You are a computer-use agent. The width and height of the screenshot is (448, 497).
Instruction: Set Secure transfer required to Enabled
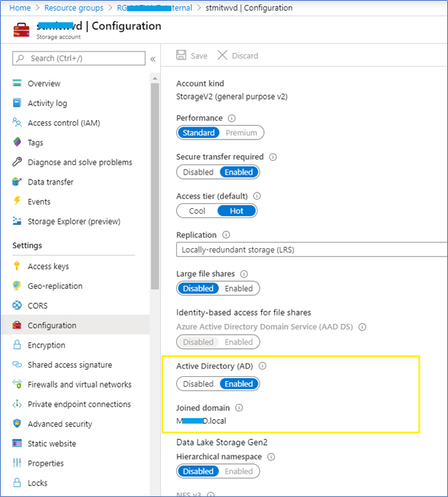pyautogui.click(x=239, y=172)
